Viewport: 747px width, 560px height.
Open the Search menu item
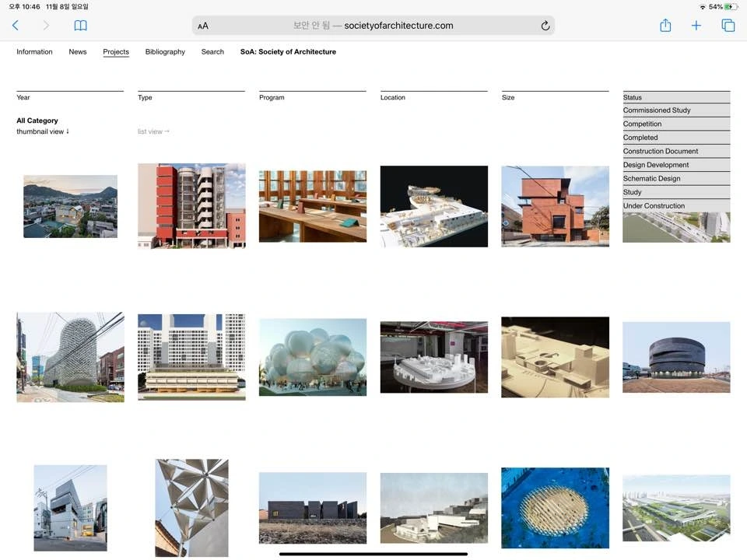tap(212, 51)
